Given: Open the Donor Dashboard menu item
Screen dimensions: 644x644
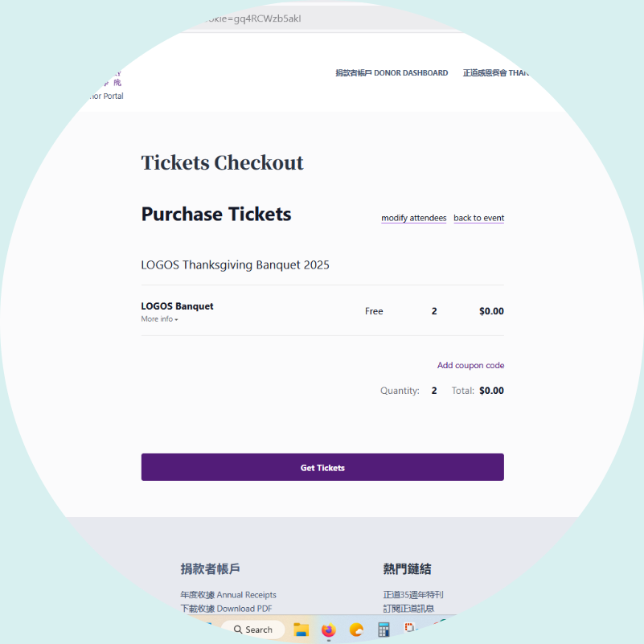Looking at the screenshot, I should point(392,73).
